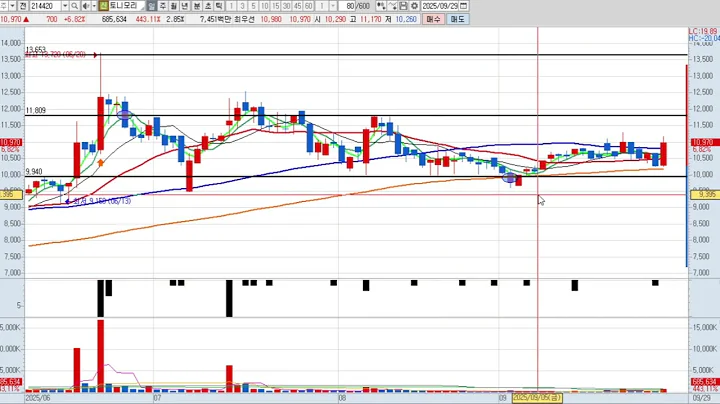Click the date field 2025/09/29
The width and height of the screenshot is (720, 404).
[440, 6]
